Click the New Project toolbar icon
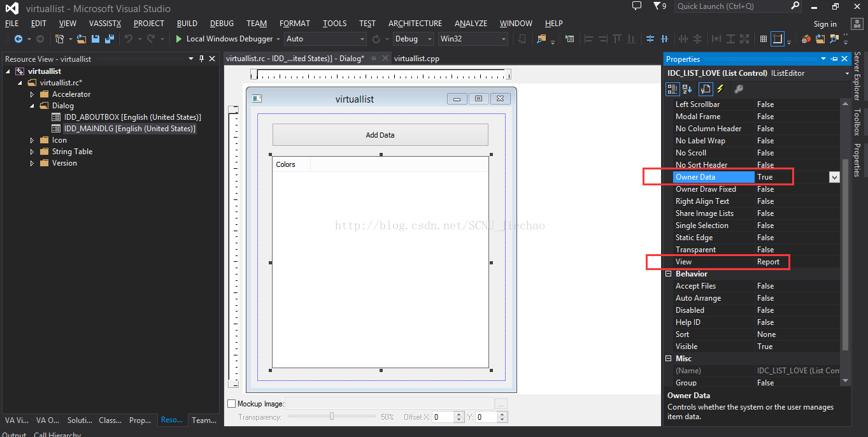 tap(59, 39)
